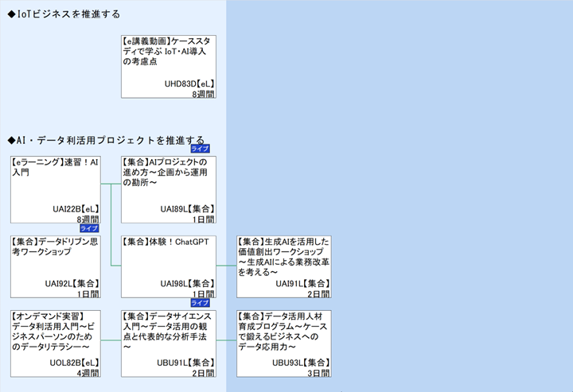Click the ライブ badge above データドリブン思考ワークショップ
This screenshot has height=392, width=573.
pos(90,228)
